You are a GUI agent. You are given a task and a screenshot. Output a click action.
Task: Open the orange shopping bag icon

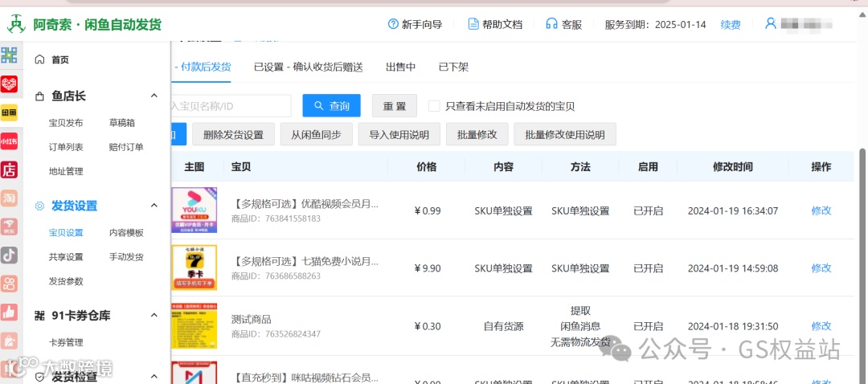click(9, 341)
